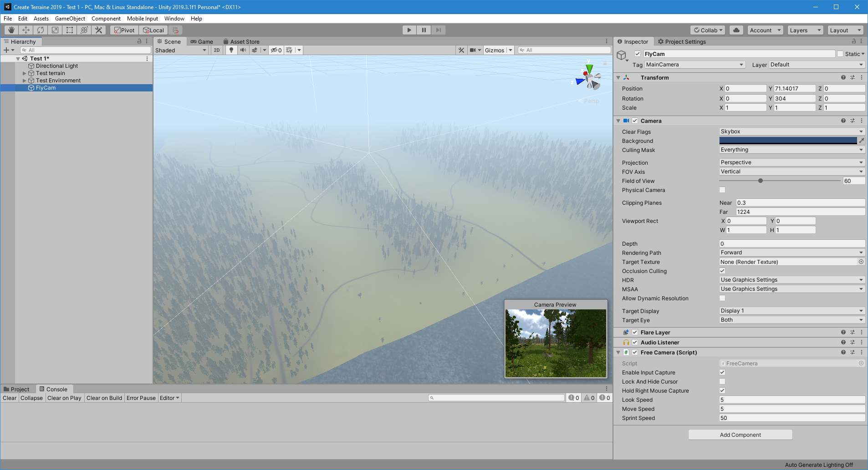The width and height of the screenshot is (868, 470).
Task: Open the Tag MainCamera dropdown
Action: [695, 65]
